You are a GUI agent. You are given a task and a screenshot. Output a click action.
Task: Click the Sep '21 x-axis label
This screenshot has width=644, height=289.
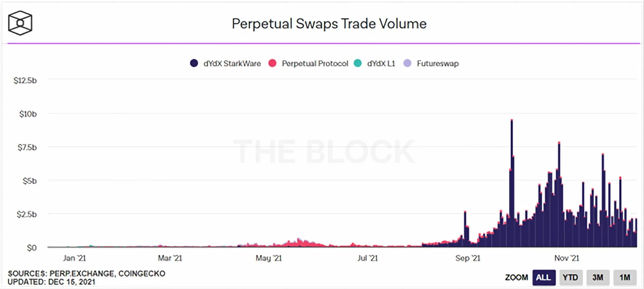tap(468, 258)
